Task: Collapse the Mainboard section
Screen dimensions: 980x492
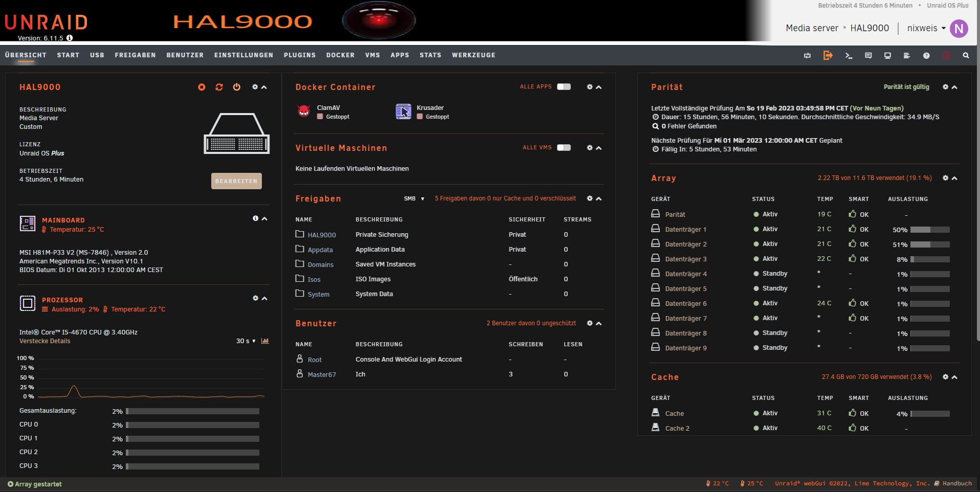Action: click(x=264, y=219)
